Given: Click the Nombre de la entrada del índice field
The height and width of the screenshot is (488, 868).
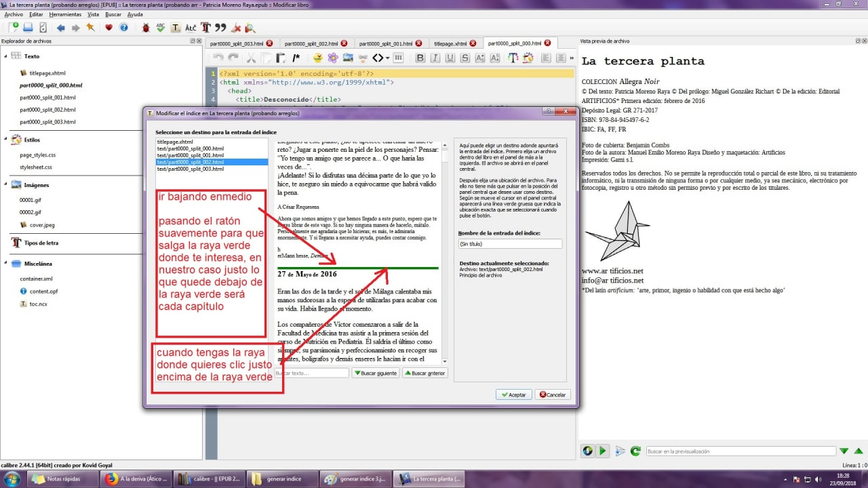Looking at the screenshot, I should [510, 243].
